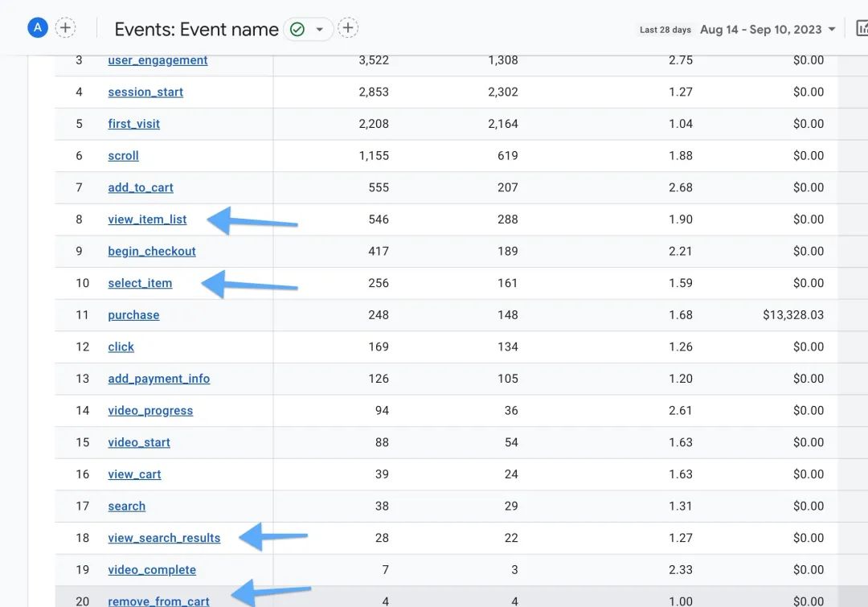Click the Events: Event name report title

tap(197, 30)
